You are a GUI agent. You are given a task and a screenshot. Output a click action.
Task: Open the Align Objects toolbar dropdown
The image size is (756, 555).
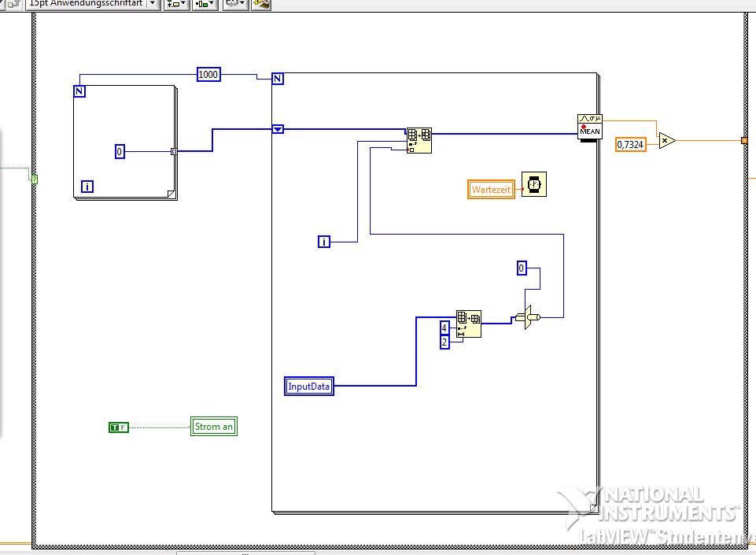click(x=176, y=4)
